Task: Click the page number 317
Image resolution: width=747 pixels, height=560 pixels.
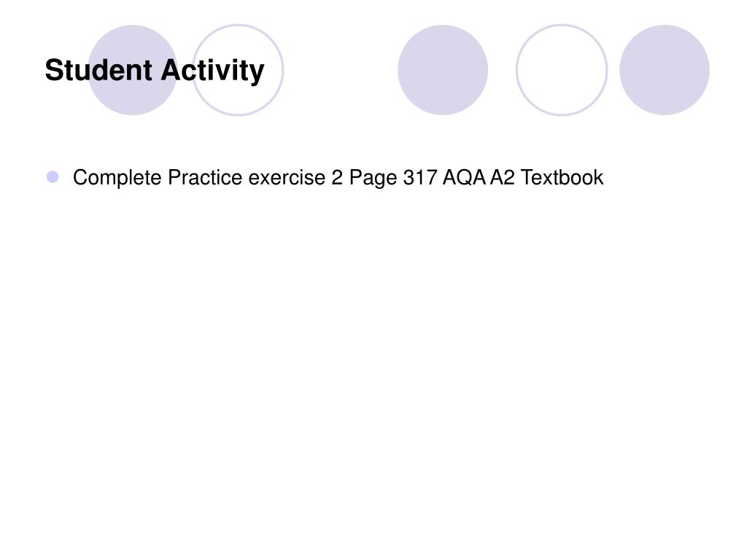Action: coord(420,178)
